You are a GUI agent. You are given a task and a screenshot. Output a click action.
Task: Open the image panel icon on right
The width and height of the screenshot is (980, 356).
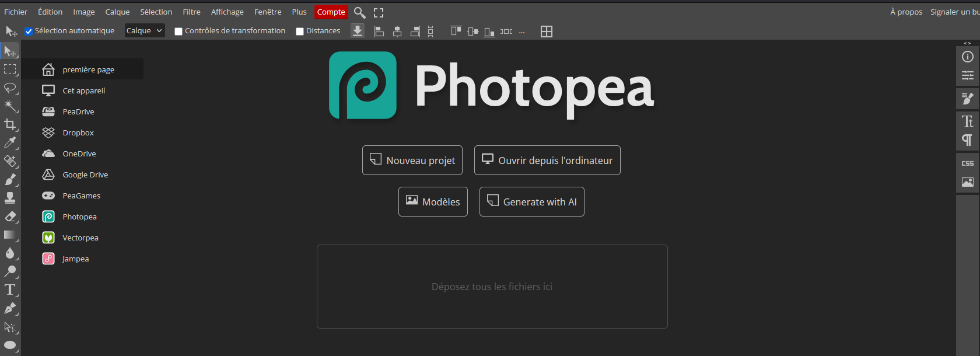coord(968,182)
